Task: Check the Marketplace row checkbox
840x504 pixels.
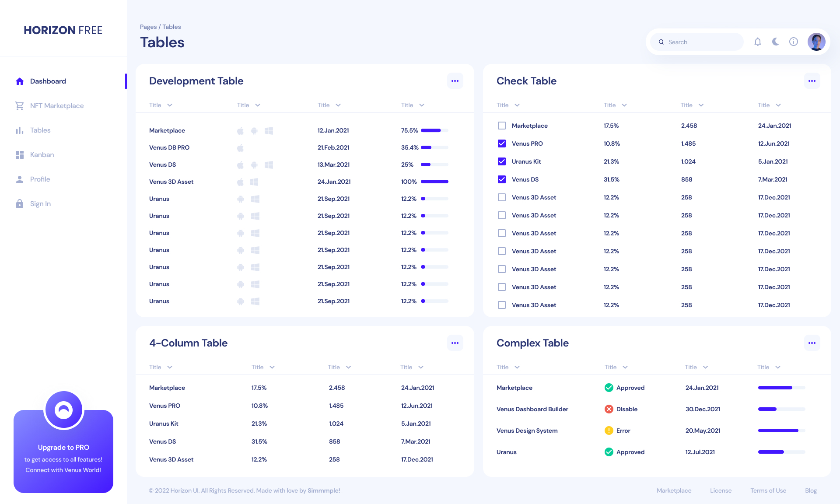Action: (502, 126)
